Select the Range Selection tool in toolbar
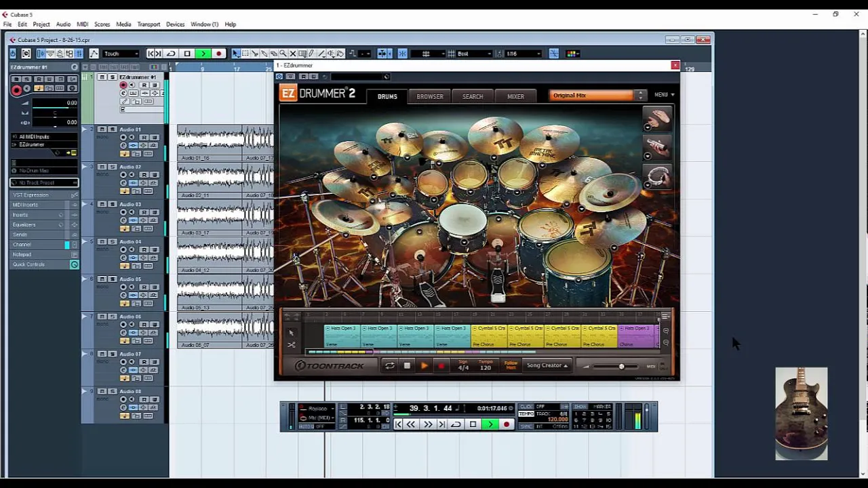 coord(245,54)
